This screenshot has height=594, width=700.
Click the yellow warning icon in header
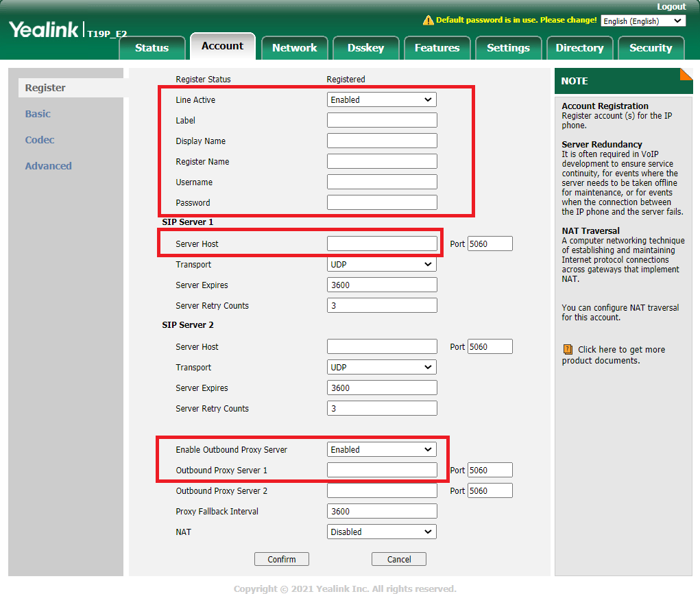click(429, 21)
